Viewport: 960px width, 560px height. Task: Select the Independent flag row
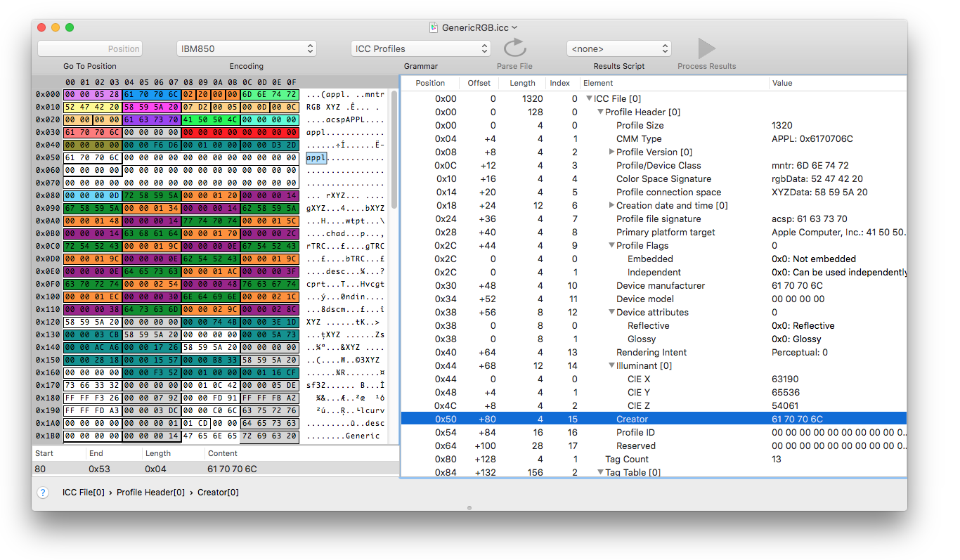click(654, 272)
